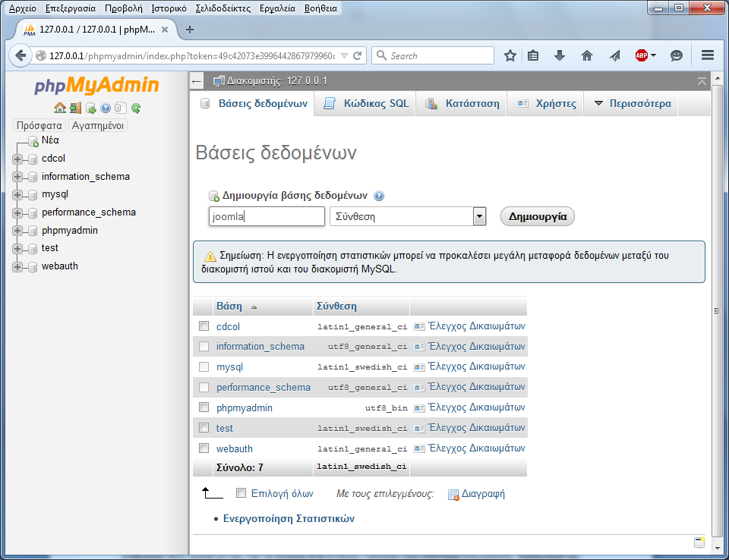Expand mysql node in navigation tree
Viewport: 729px width, 560px height.
pyautogui.click(x=17, y=195)
